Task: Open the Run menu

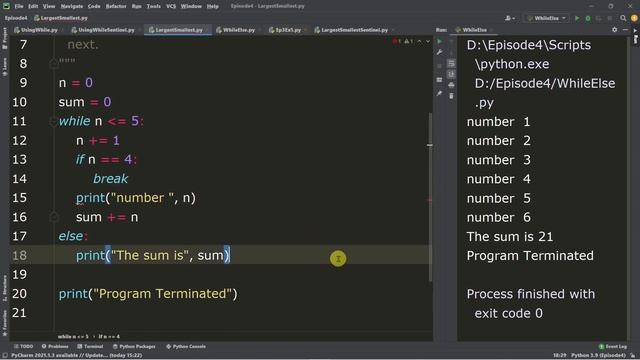Action: pyautogui.click(x=136, y=6)
